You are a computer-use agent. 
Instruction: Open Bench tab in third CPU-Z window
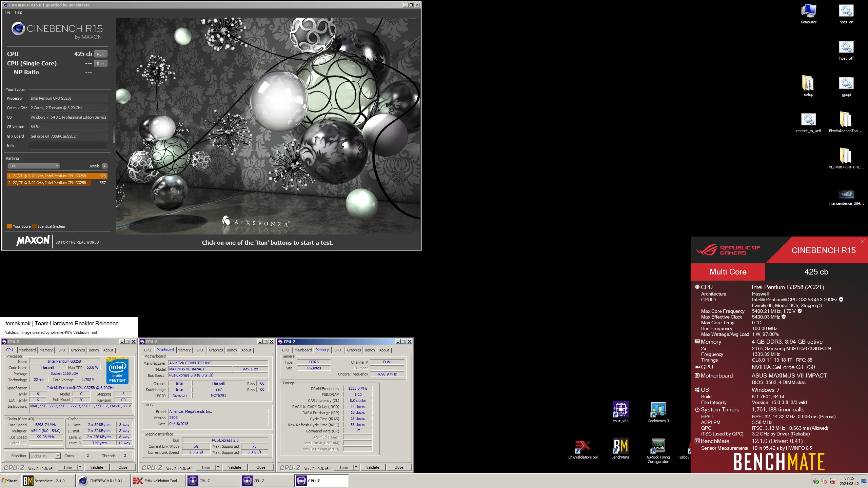click(x=370, y=350)
